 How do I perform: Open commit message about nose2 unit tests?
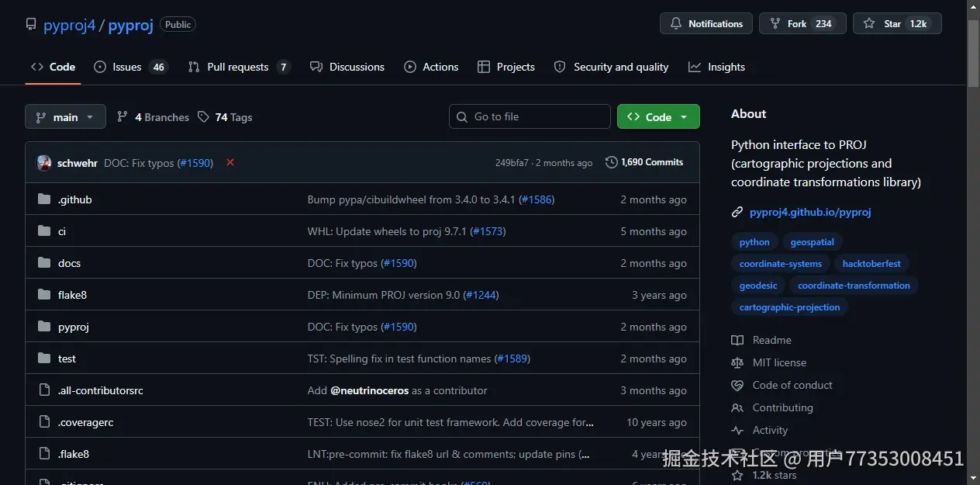point(450,422)
